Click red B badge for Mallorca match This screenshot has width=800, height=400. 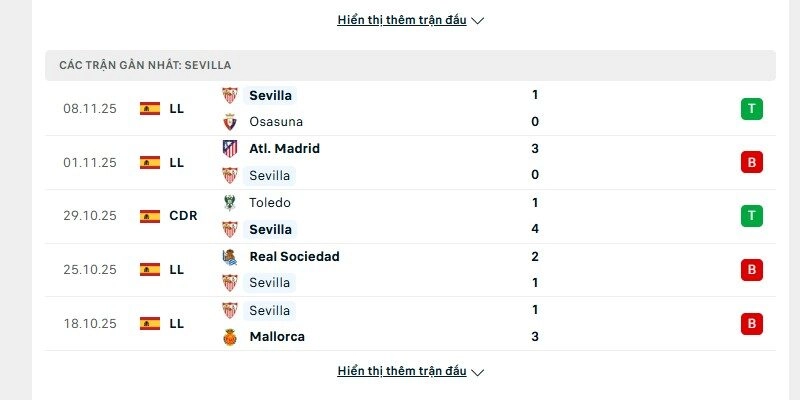coord(752,324)
